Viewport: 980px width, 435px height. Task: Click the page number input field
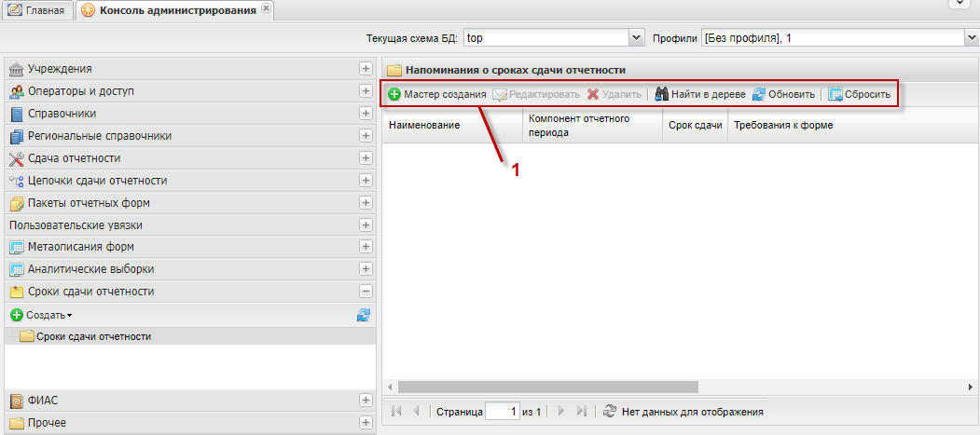[x=503, y=411]
